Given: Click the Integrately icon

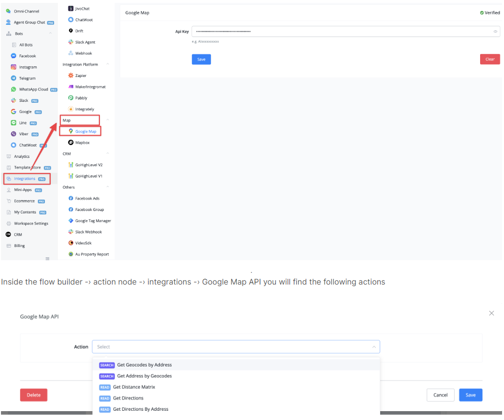Looking at the screenshot, I should pyautogui.click(x=71, y=109).
